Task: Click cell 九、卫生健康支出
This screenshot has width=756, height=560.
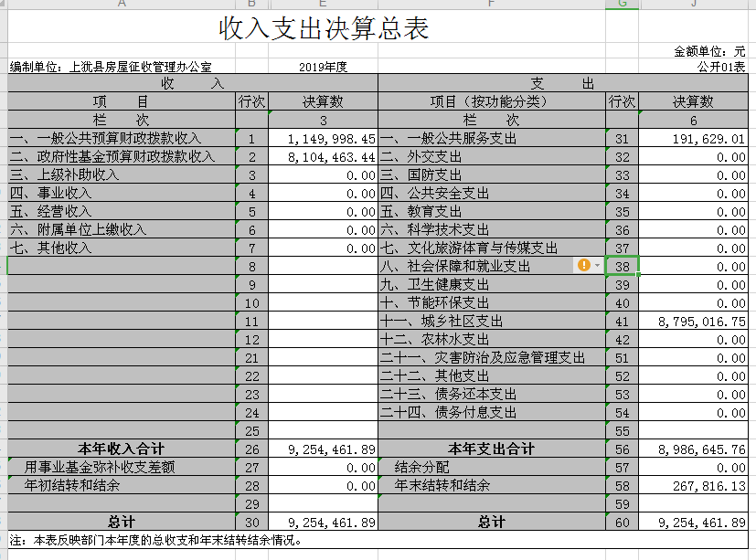Action: click(492, 284)
